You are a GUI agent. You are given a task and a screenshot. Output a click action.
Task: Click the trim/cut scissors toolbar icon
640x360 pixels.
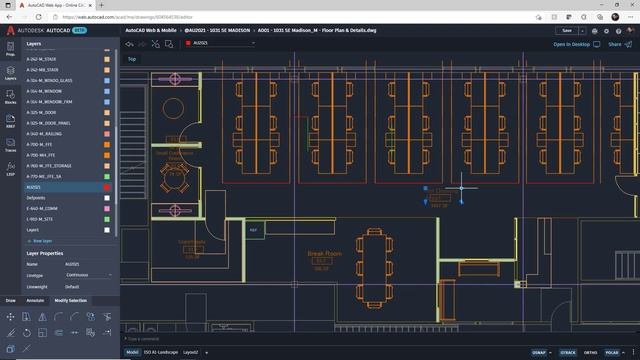point(156,44)
